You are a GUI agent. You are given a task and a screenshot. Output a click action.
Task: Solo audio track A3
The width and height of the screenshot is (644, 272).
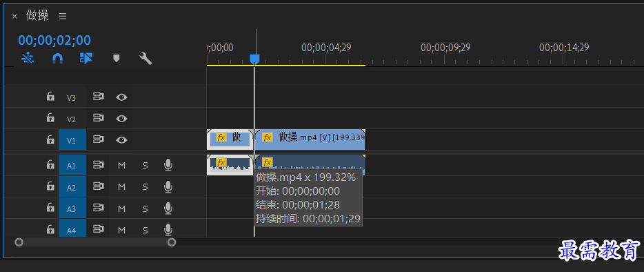[x=145, y=209]
